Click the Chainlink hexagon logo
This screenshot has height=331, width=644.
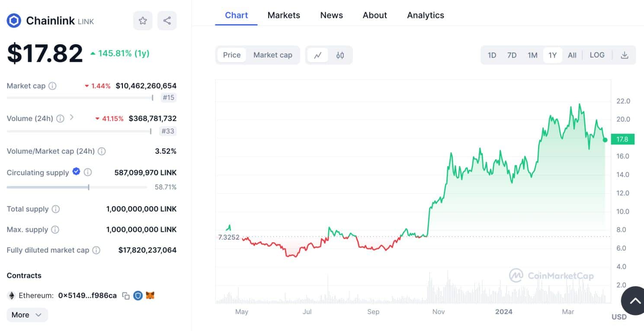click(x=14, y=20)
